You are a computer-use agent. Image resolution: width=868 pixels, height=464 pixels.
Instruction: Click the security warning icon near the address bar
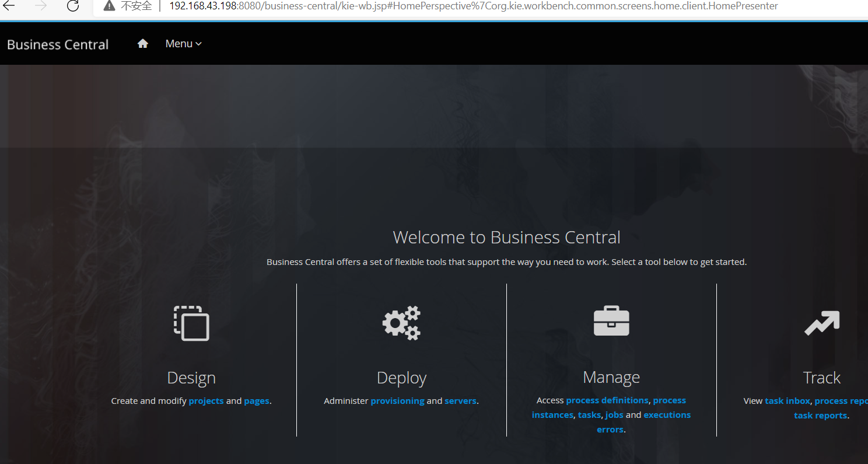[108, 6]
